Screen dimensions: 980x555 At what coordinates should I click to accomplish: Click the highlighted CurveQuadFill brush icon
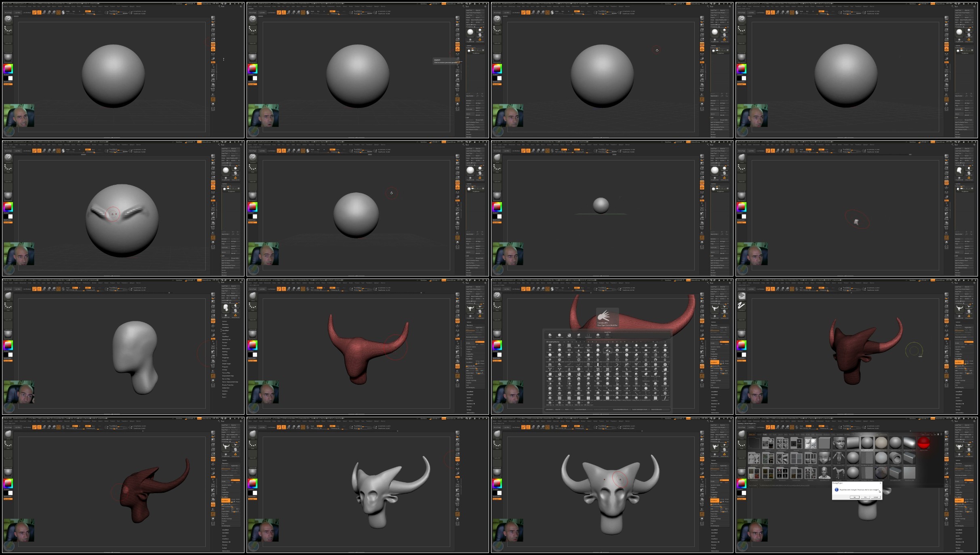tap(608, 350)
